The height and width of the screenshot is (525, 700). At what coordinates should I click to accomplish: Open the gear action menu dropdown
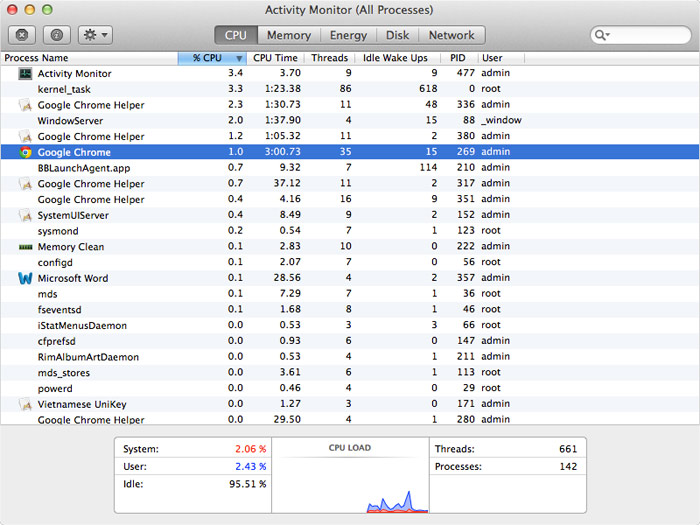96,35
